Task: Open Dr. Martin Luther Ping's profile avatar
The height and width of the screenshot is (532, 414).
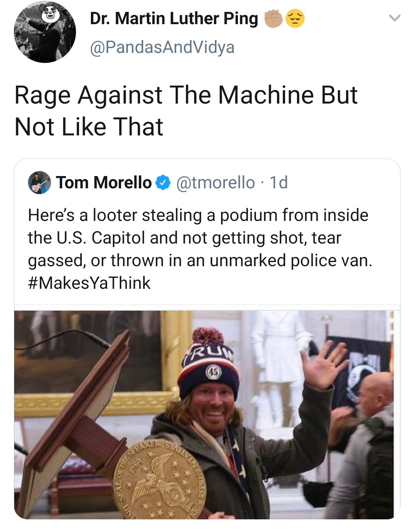Action: click(45, 32)
